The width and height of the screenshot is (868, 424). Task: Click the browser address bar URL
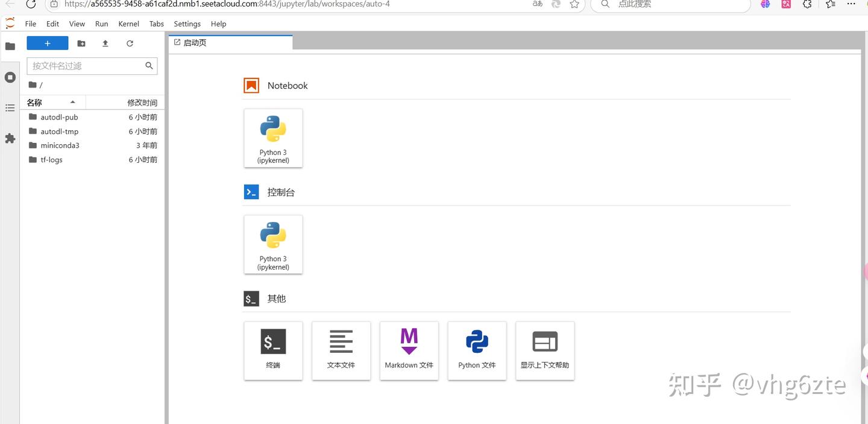point(227,4)
